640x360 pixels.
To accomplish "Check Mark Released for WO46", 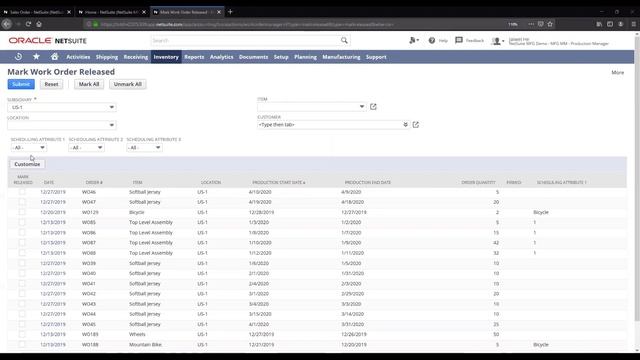I will 22,192.
